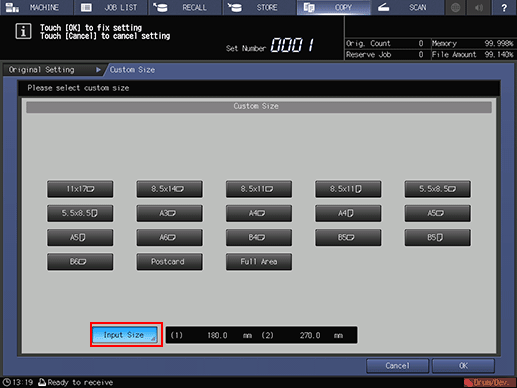Go back to Original Setting breadcrumb
Image resolution: width=517 pixels, height=388 pixels.
coord(53,70)
